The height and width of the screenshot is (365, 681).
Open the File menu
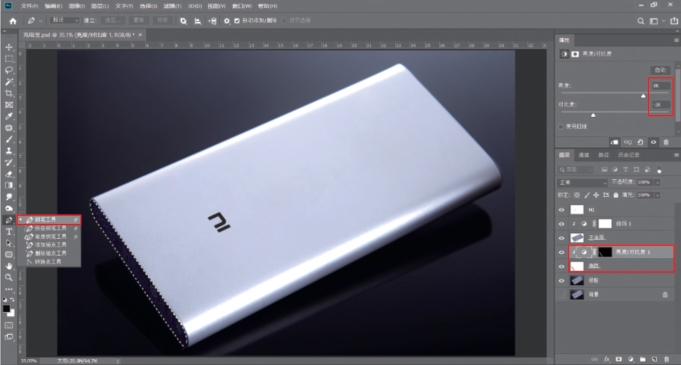(x=30, y=6)
